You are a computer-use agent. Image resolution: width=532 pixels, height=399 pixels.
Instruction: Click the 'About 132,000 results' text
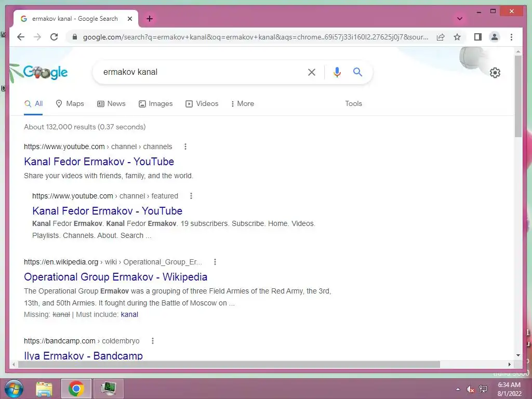pos(85,127)
